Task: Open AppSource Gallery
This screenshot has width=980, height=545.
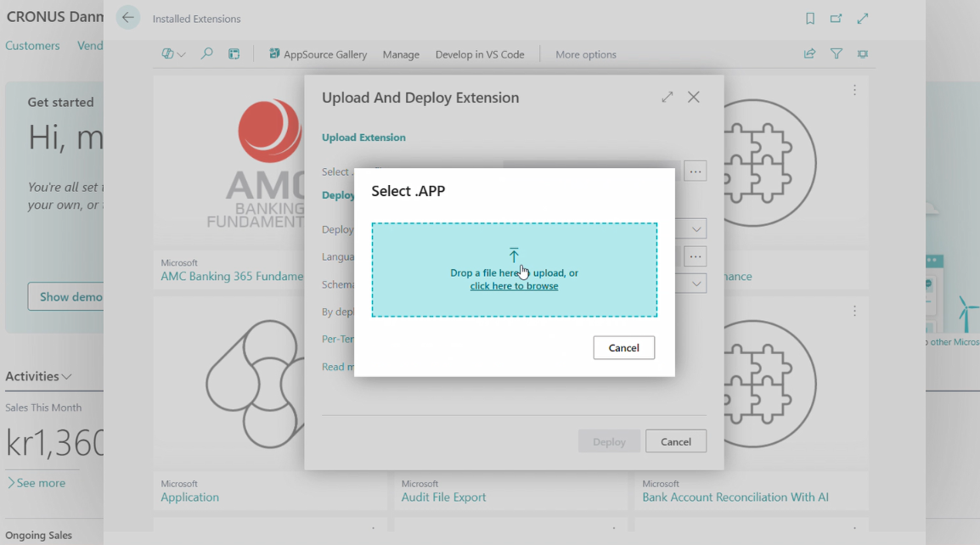Action: click(318, 54)
